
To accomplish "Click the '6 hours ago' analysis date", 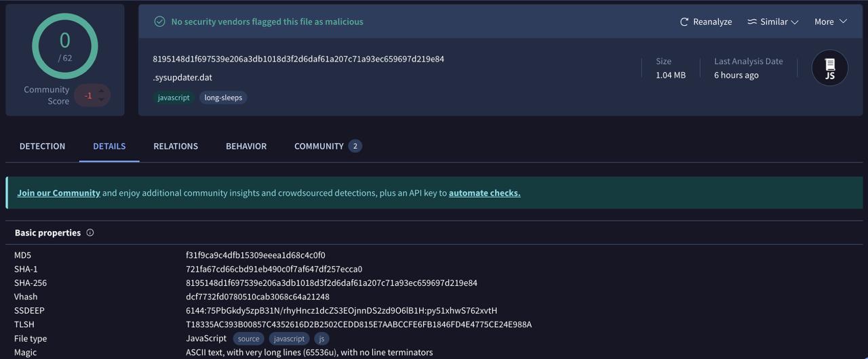I will click(x=736, y=75).
